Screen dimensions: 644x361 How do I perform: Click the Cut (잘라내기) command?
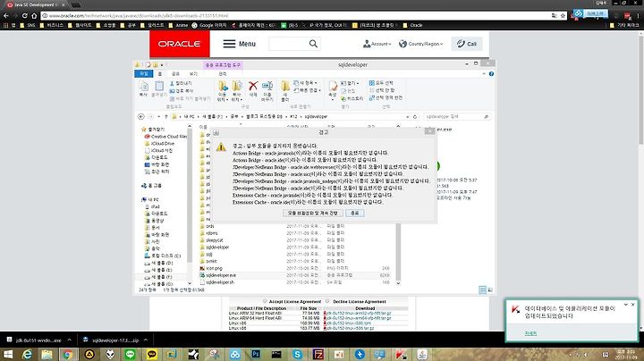point(181,83)
